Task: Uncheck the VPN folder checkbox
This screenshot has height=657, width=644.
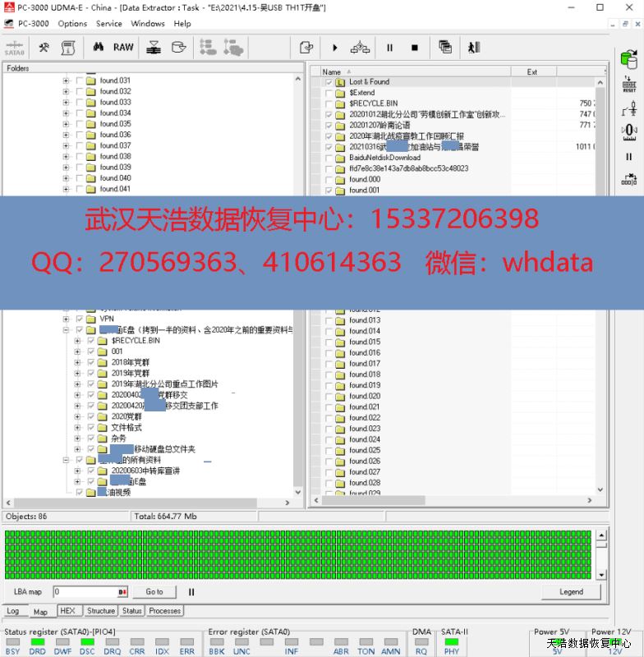Action: click(79, 319)
